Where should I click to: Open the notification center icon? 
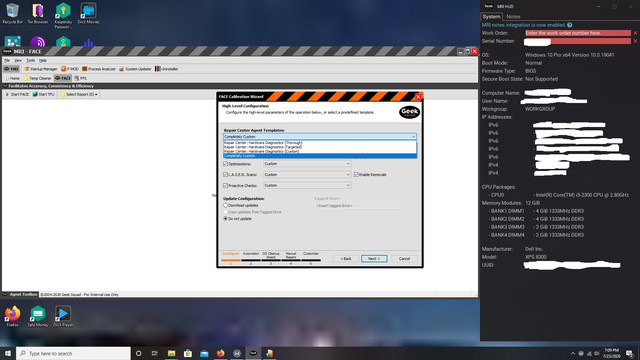click(629, 353)
